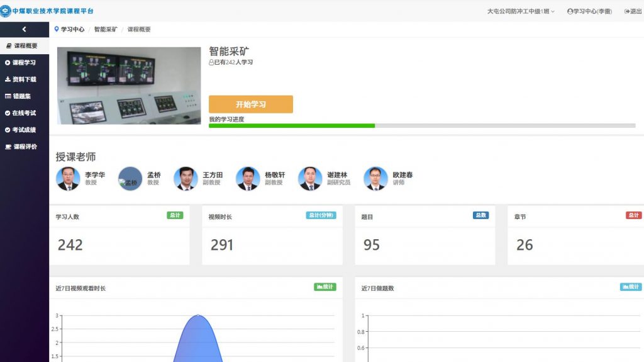Click the red 总计 badge on 章节 card
The image size is (644, 362).
tap(634, 215)
